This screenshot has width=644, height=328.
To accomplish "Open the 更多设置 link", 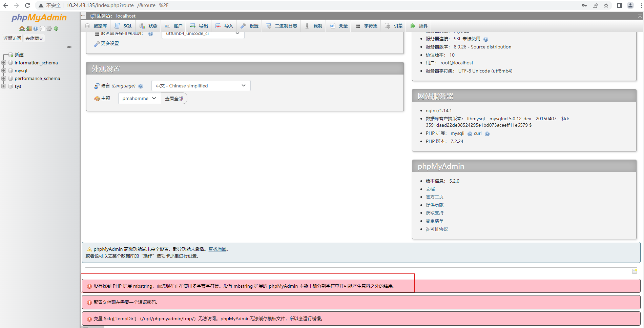I will click(110, 43).
